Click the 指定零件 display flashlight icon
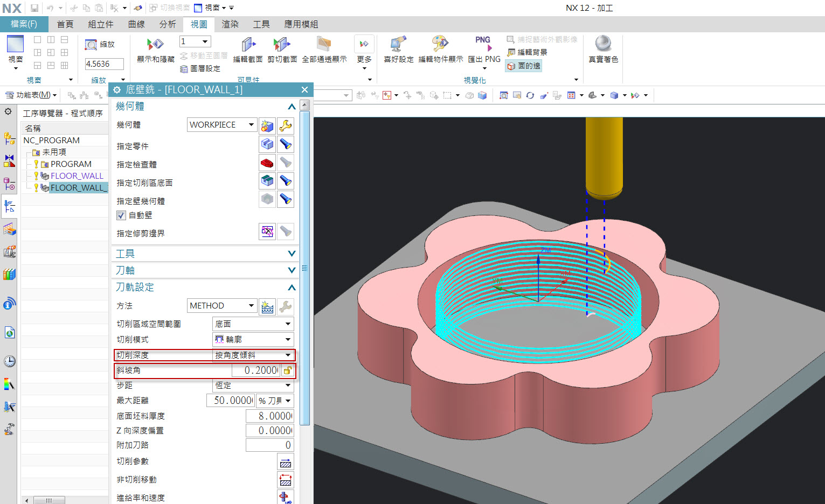Viewport: 825px width, 504px height. click(x=286, y=144)
